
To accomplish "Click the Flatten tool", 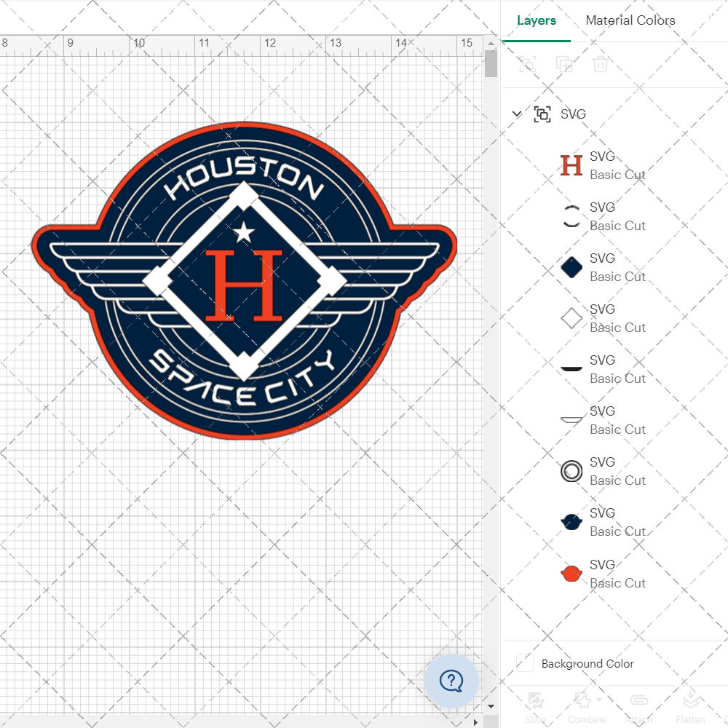I will point(690,707).
